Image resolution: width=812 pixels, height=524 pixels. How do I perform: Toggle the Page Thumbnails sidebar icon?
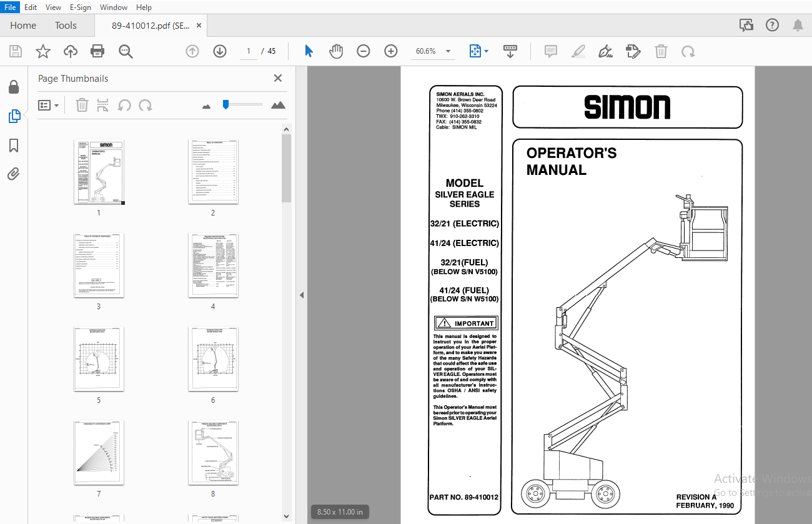click(x=14, y=116)
